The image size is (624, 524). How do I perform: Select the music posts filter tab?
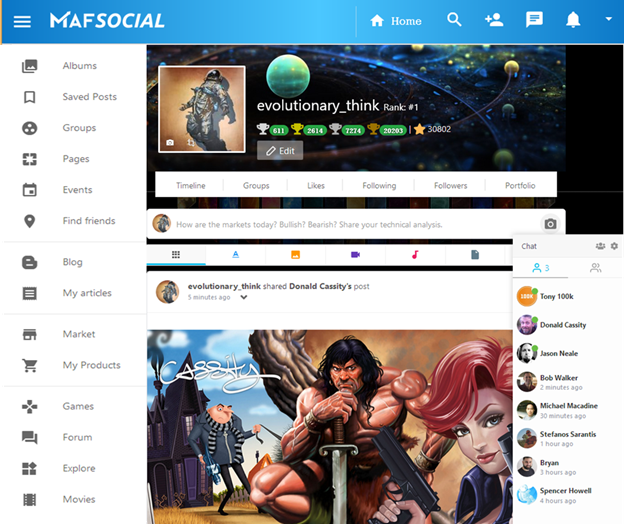415,255
